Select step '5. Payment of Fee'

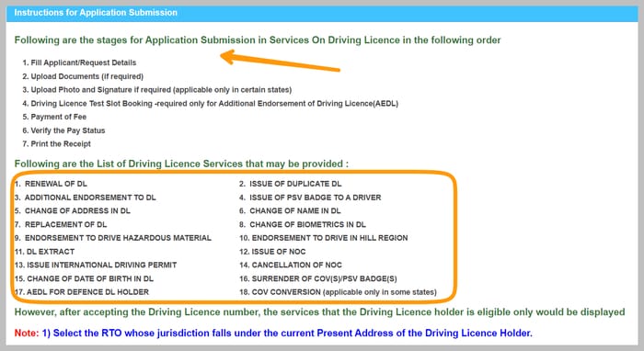54,117
